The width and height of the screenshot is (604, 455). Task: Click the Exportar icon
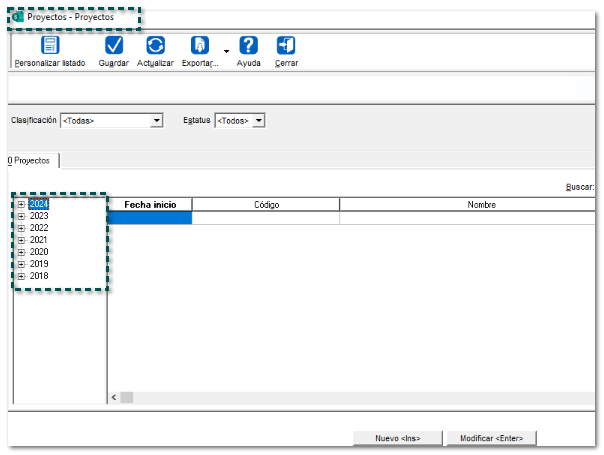click(199, 45)
